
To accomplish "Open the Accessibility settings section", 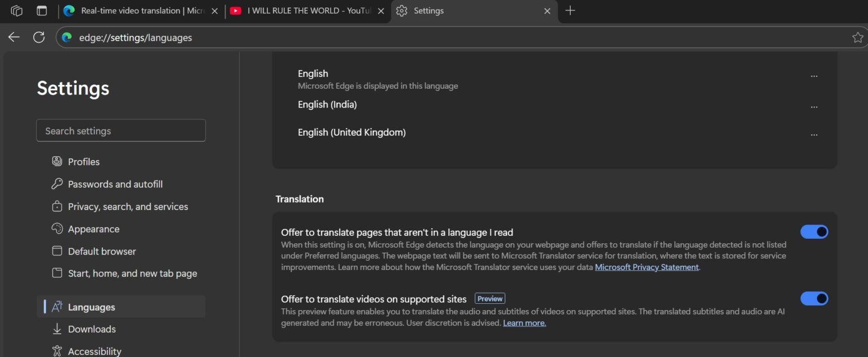I will (x=94, y=350).
